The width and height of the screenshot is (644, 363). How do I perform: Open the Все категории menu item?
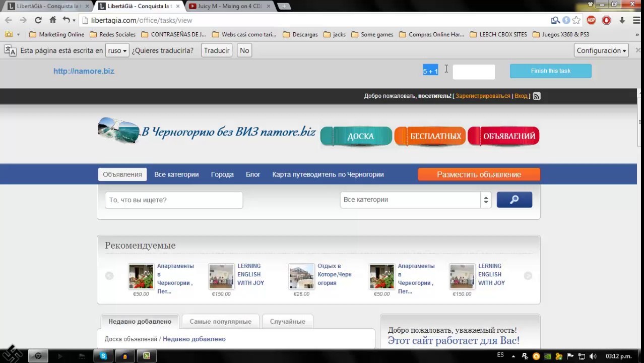176,174
